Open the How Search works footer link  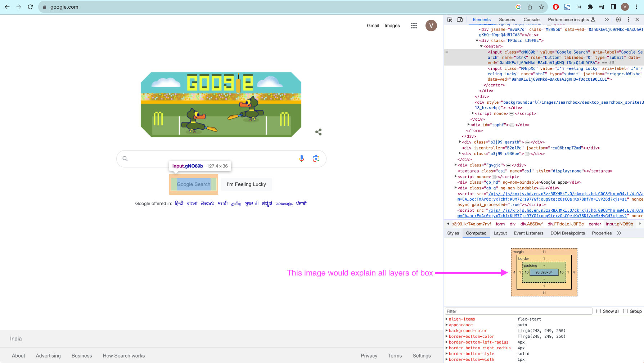coord(124,355)
